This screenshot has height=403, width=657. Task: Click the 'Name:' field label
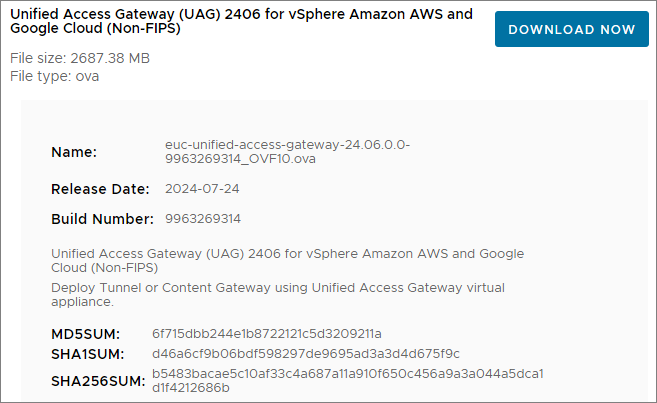[74, 152]
